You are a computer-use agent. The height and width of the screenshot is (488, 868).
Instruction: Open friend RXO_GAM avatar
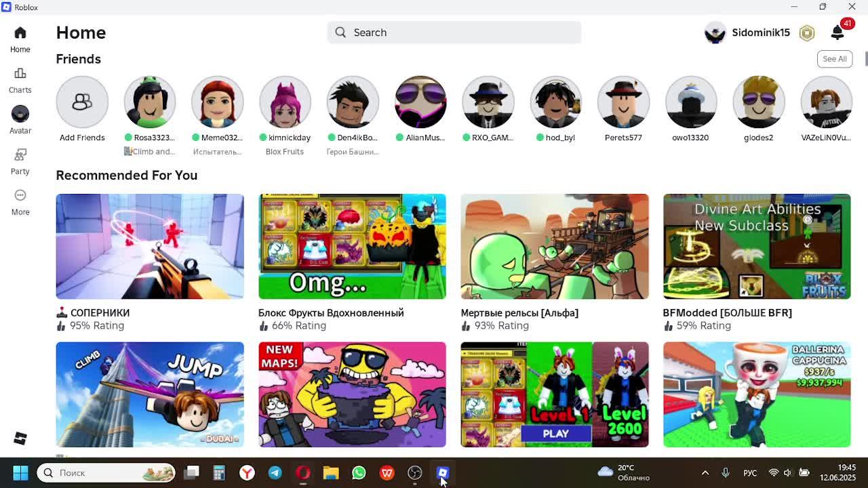click(x=488, y=102)
